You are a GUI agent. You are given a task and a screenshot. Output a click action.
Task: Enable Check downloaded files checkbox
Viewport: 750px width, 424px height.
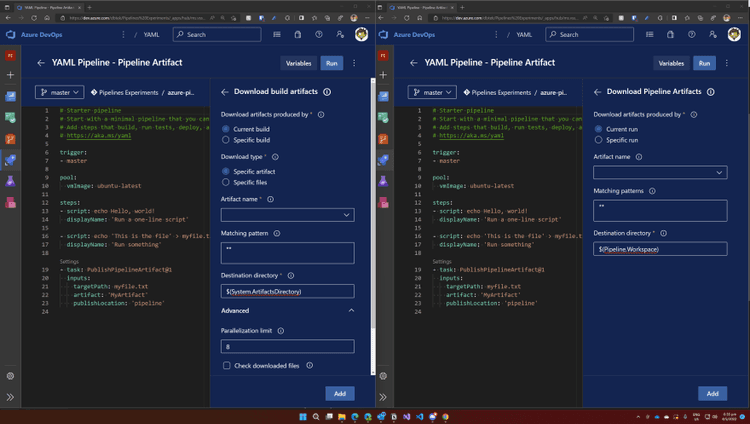(x=227, y=366)
